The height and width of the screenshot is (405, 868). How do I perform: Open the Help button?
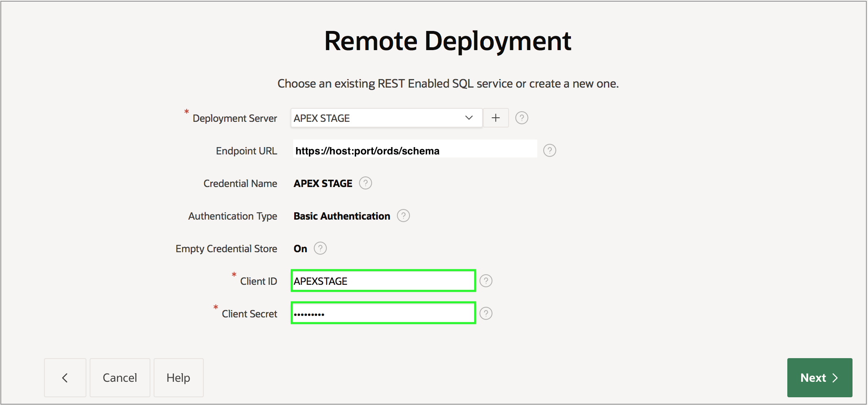click(x=178, y=378)
